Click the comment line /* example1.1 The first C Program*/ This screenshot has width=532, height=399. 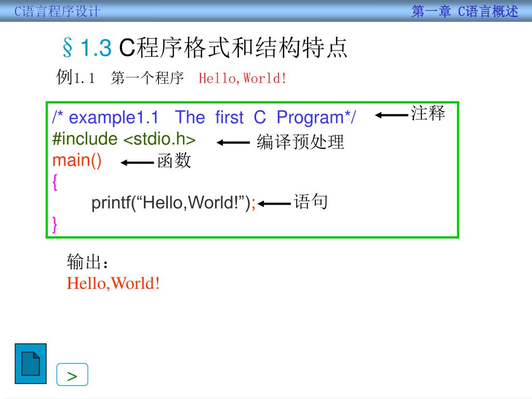tap(204, 118)
